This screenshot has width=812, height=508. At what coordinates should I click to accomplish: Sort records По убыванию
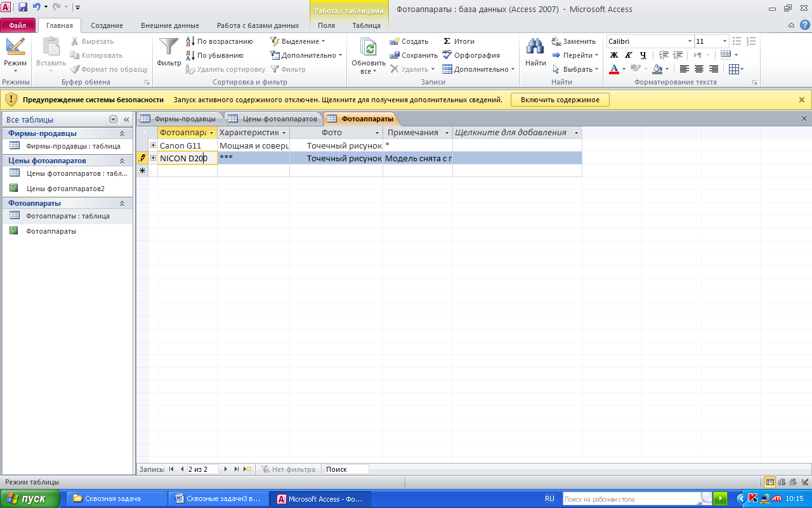click(214, 55)
